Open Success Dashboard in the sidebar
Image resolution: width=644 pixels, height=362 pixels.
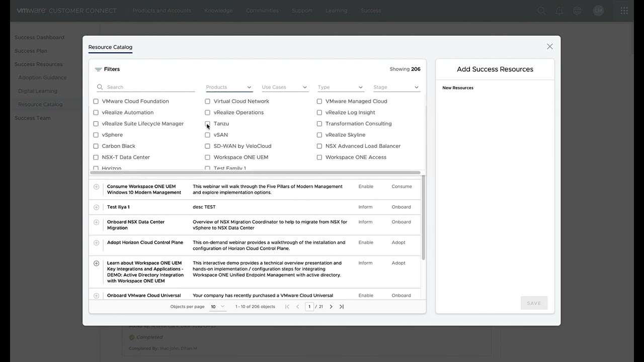point(39,38)
